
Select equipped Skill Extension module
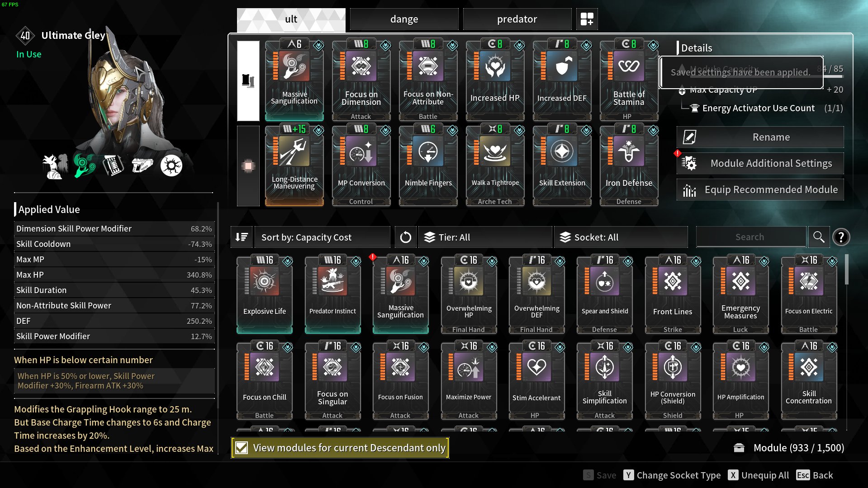(x=562, y=165)
